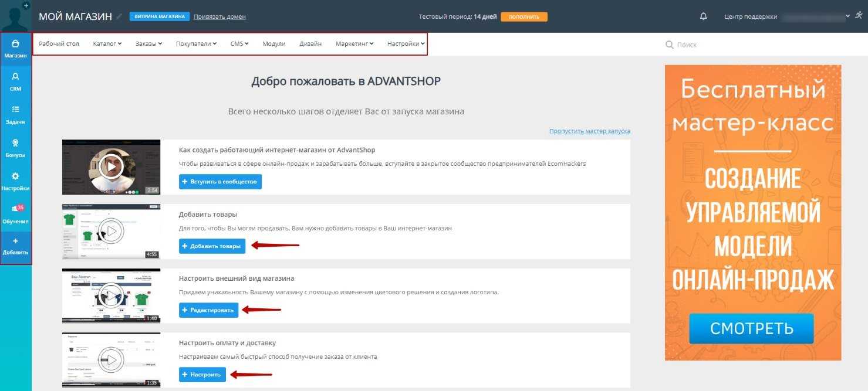This screenshot has width=868, height=391.
Task: Play the 4:55 add products video
Action: pos(111,232)
